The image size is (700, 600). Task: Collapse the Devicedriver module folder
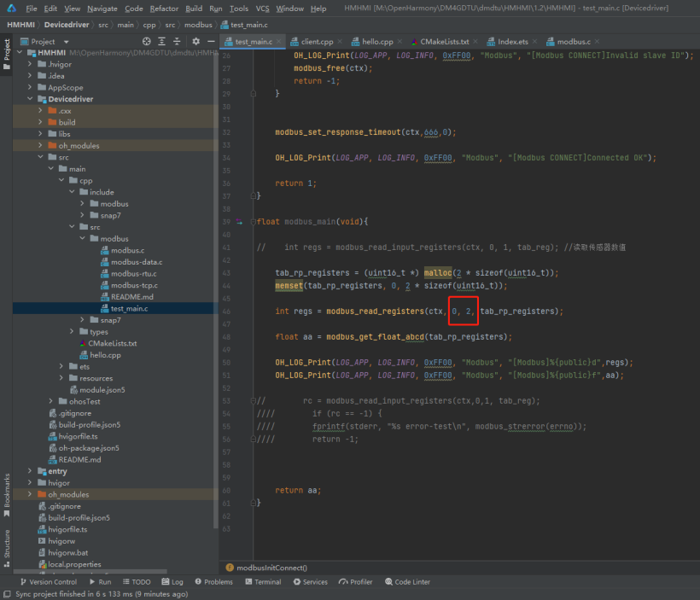30,99
